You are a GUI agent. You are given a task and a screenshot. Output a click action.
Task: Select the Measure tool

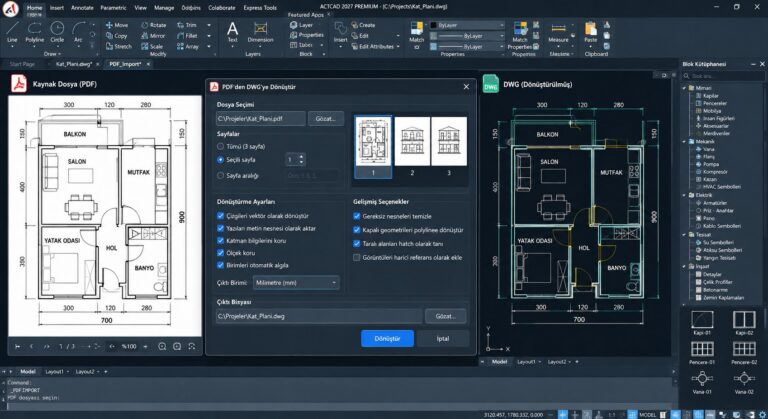pos(558,32)
